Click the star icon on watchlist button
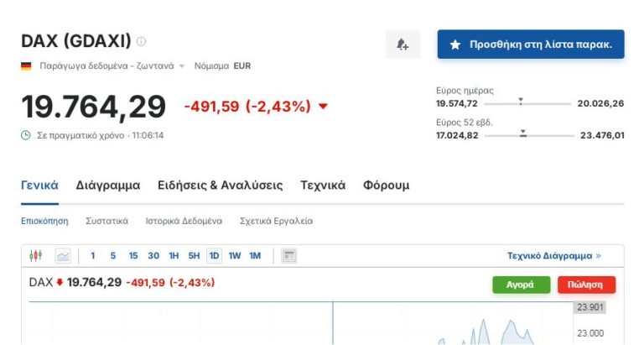The image size is (644, 345). [x=455, y=44]
